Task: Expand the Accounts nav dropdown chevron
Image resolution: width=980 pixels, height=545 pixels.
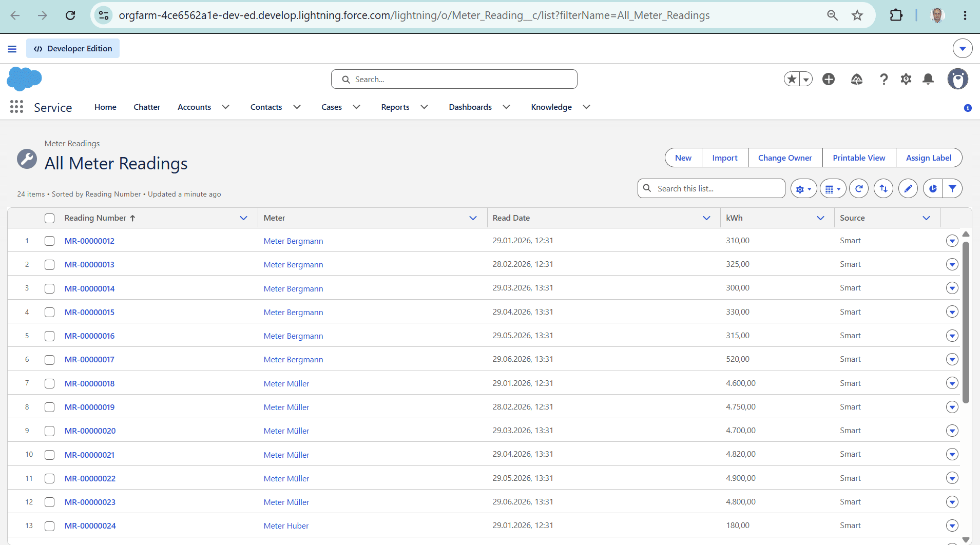Action: 225,107
